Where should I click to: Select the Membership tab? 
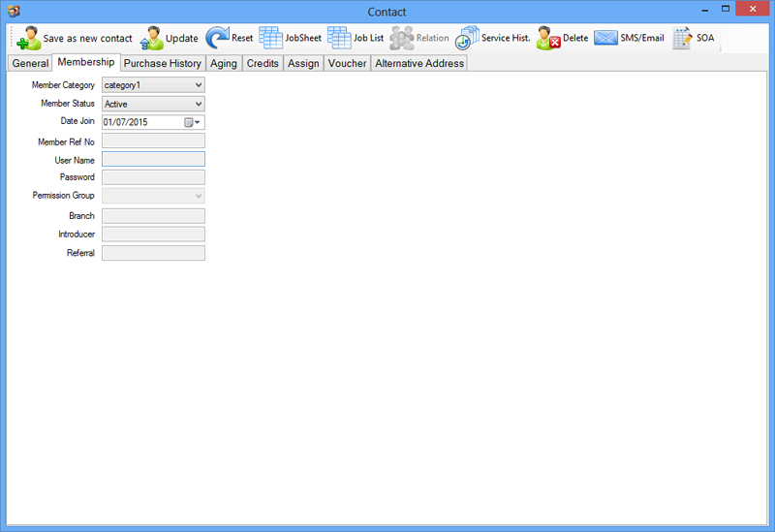click(86, 62)
